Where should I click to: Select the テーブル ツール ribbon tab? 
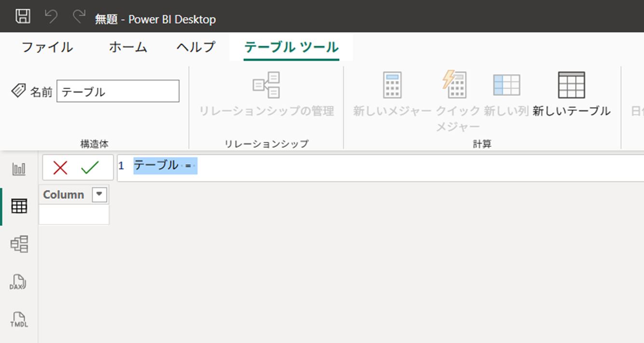291,47
